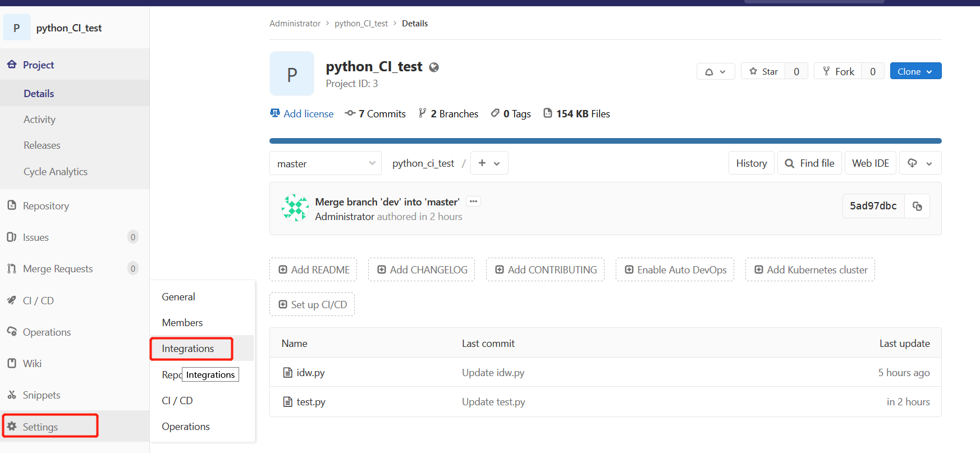The height and width of the screenshot is (453, 980).
Task: Click python_CI_test breadcrumb link
Action: click(361, 24)
